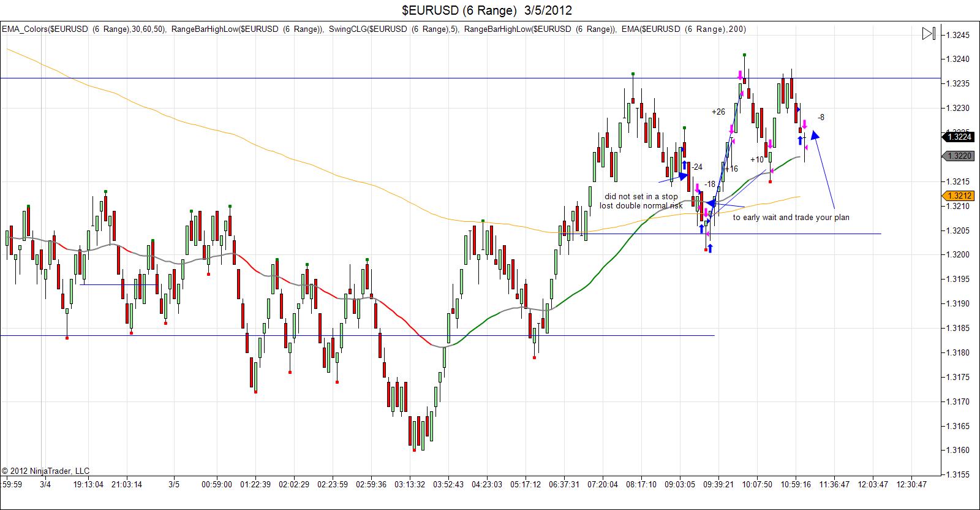Image resolution: width=980 pixels, height=510 pixels.
Task: Click the 1.3205 price axis label
Action: point(958,230)
